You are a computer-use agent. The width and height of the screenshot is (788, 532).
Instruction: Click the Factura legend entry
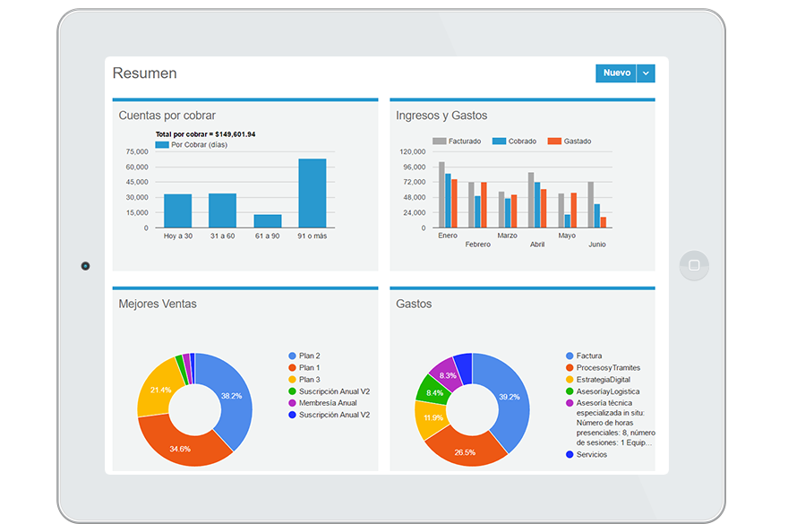tap(589, 356)
